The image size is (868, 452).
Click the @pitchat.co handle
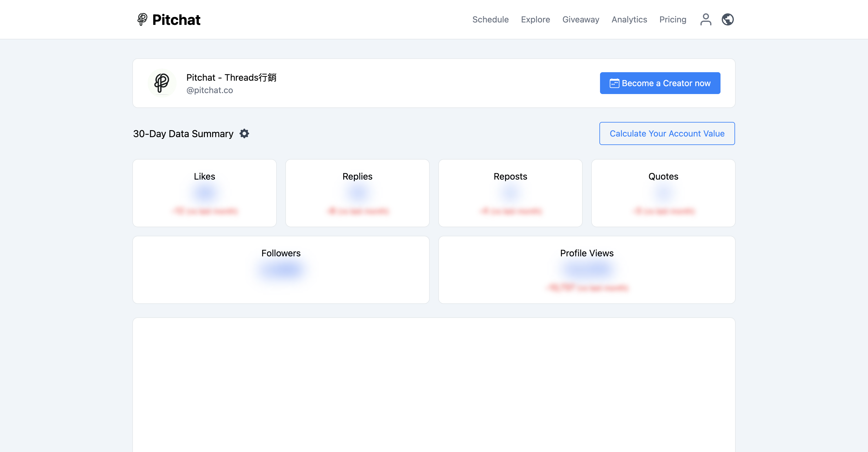[210, 90]
